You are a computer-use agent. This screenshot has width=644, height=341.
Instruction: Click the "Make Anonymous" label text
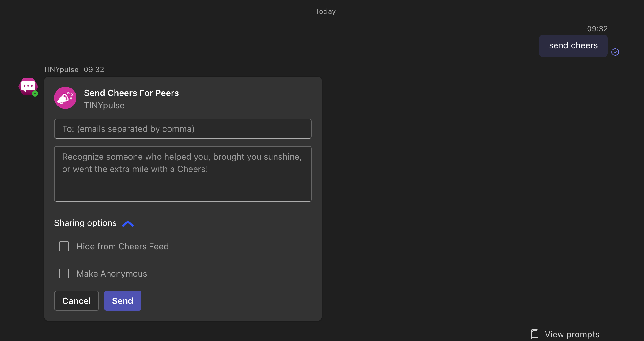(112, 274)
